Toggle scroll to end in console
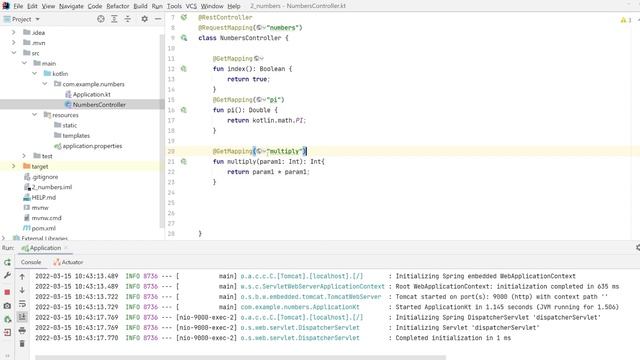640x360 pixels. pyautogui.click(x=22, y=317)
